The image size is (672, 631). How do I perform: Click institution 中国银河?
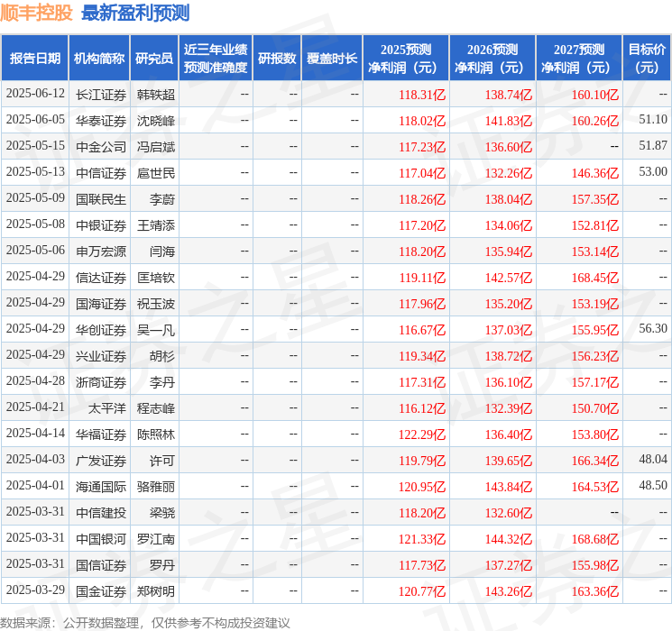pos(101,539)
